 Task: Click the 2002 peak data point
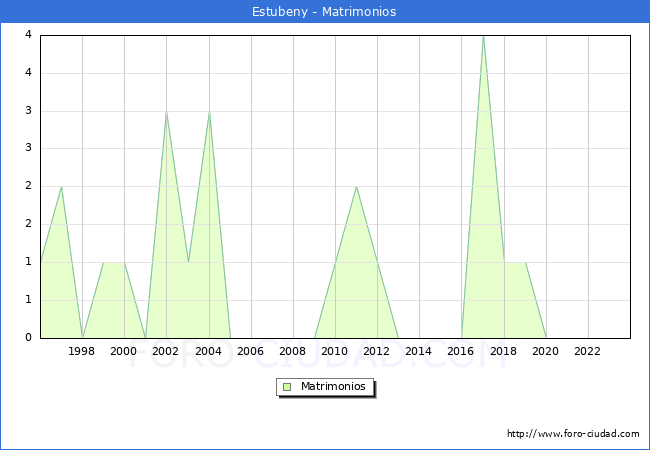coord(166,112)
